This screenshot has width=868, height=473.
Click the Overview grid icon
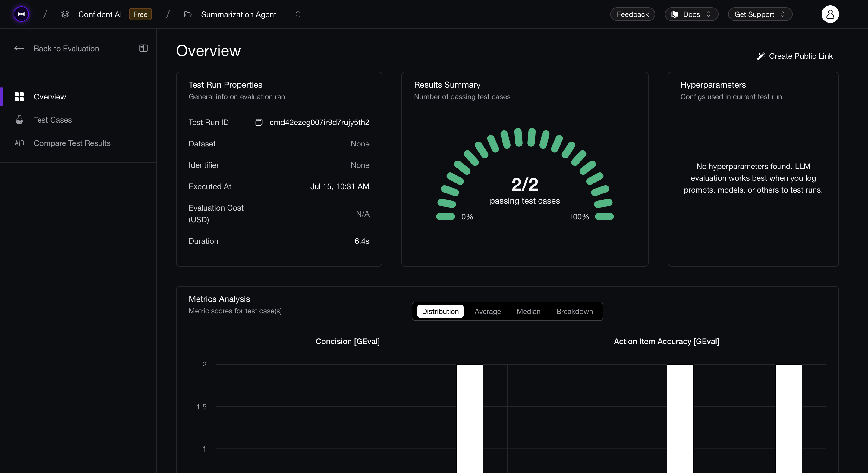pos(19,97)
